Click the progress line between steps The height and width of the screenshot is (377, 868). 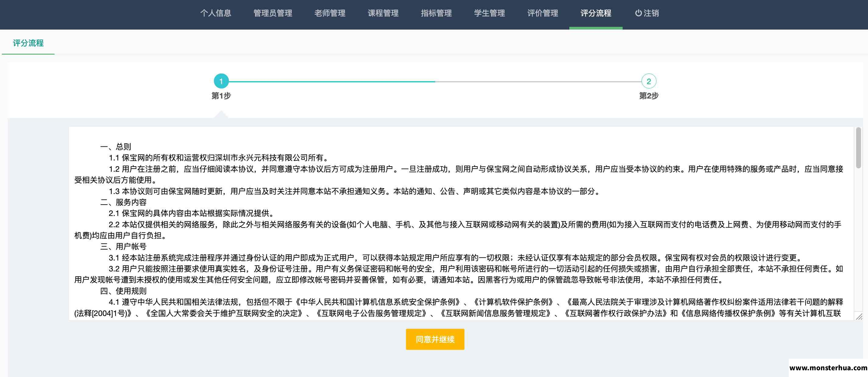435,82
